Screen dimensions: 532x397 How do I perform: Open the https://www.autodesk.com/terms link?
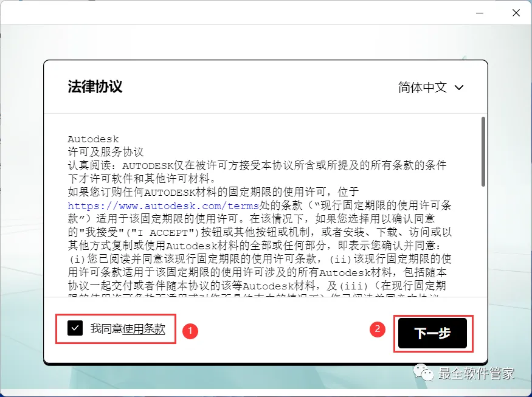[164, 205]
